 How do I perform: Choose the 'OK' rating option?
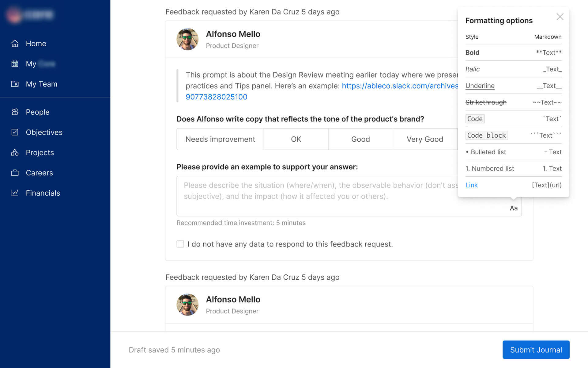click(296, 139)
